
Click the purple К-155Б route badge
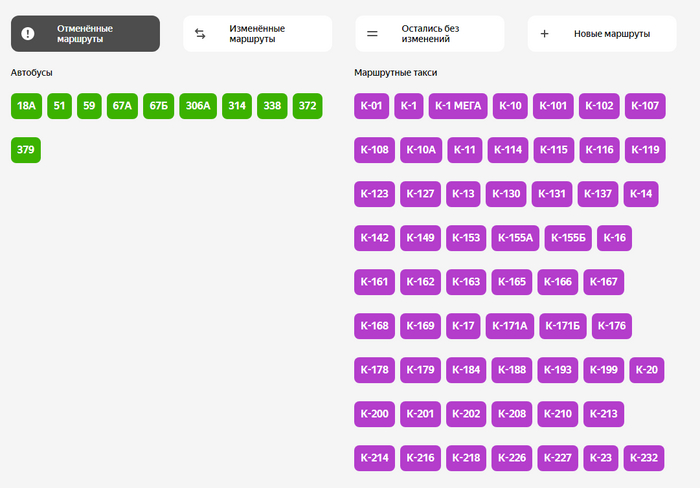tap(570, 238)
